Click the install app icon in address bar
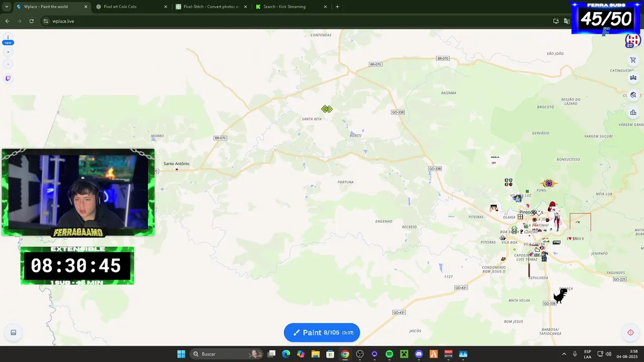The height and width of the screenshot is (362, 644). click(555, 21)
